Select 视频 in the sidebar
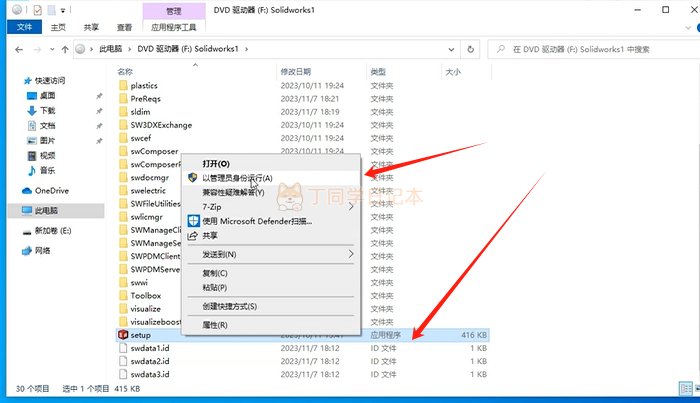Viewport: 700px width, 403px height. pos(47,156)
